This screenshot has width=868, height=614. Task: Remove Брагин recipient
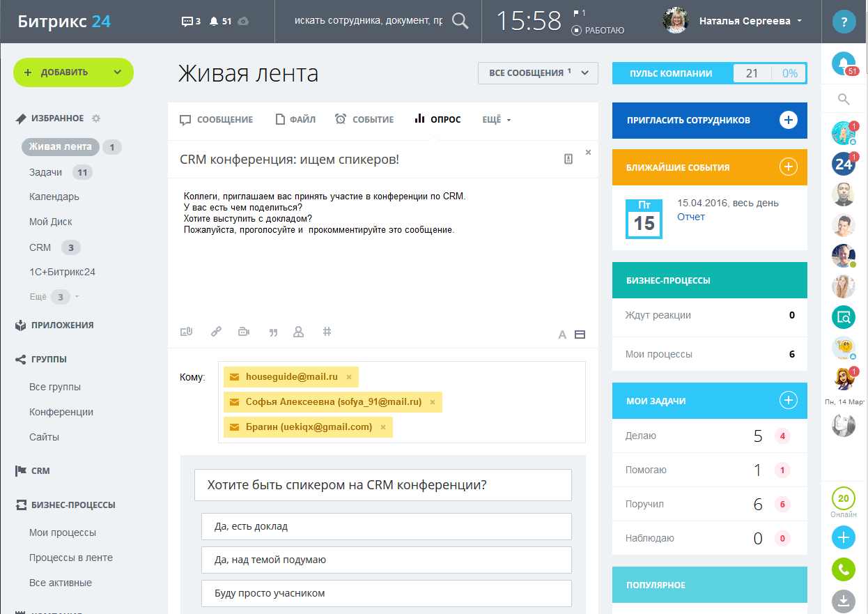pyautogui.click(x=383, y=427)
